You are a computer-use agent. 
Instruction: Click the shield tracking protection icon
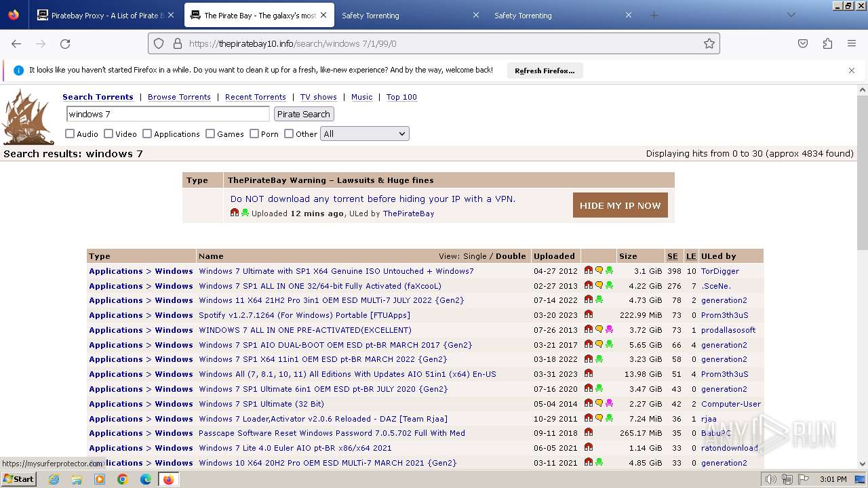159,43
